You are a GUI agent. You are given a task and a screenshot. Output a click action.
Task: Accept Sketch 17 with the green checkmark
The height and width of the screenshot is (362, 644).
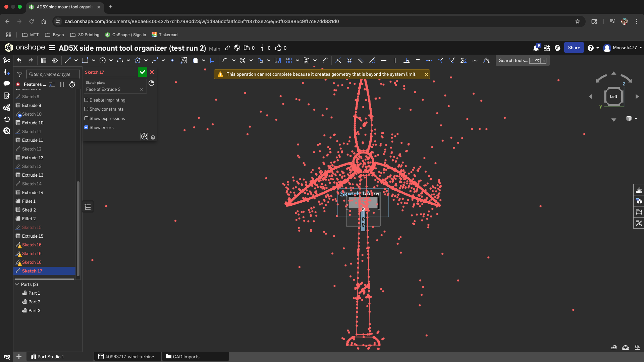142,72
